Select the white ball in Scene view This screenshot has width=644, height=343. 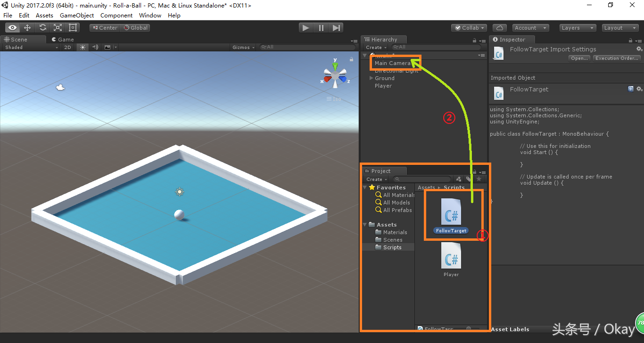[x=179, y=215]
